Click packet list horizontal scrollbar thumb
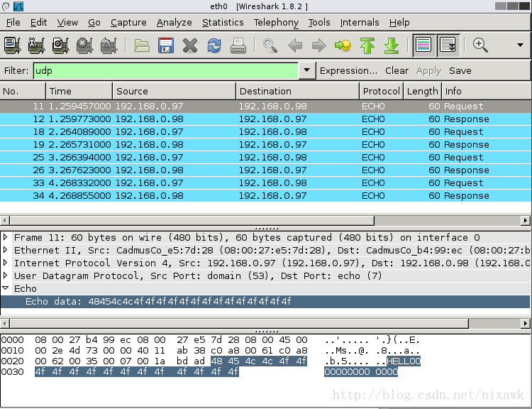This screenshot has height=409, width=532. (x=192, y=220)
